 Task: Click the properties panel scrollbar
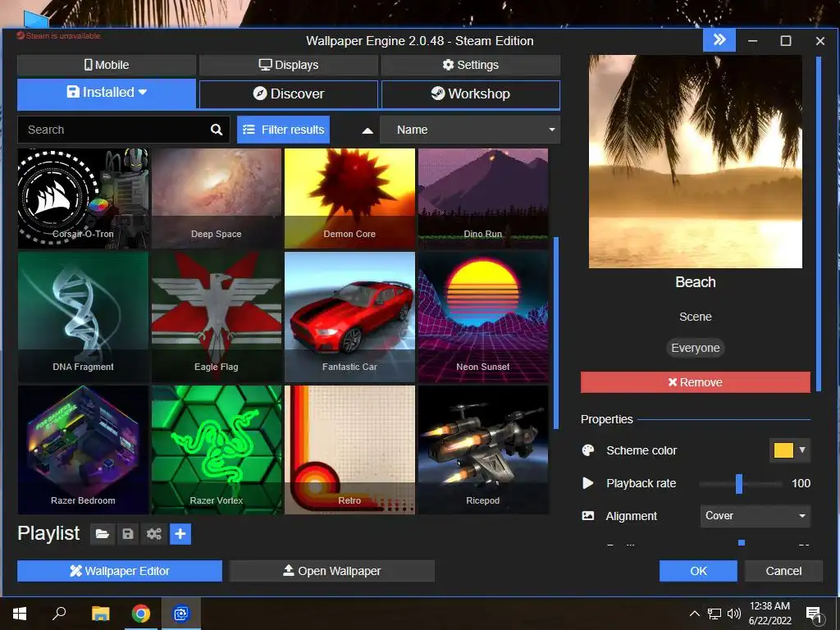tap(818, 224)
